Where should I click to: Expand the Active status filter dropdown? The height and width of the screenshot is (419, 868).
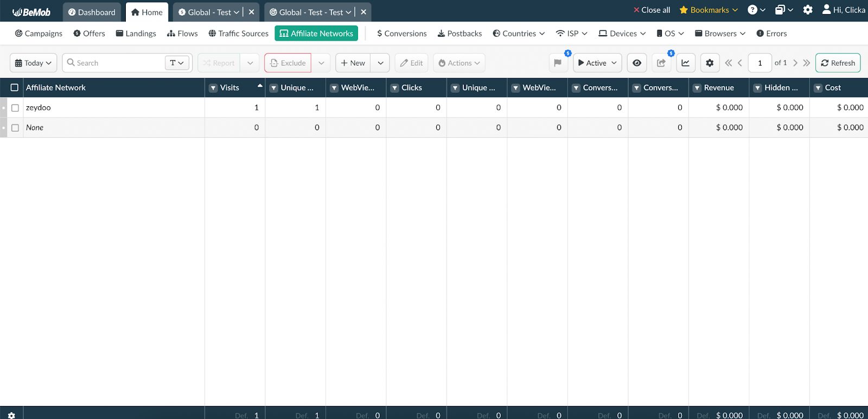(597, 63)
